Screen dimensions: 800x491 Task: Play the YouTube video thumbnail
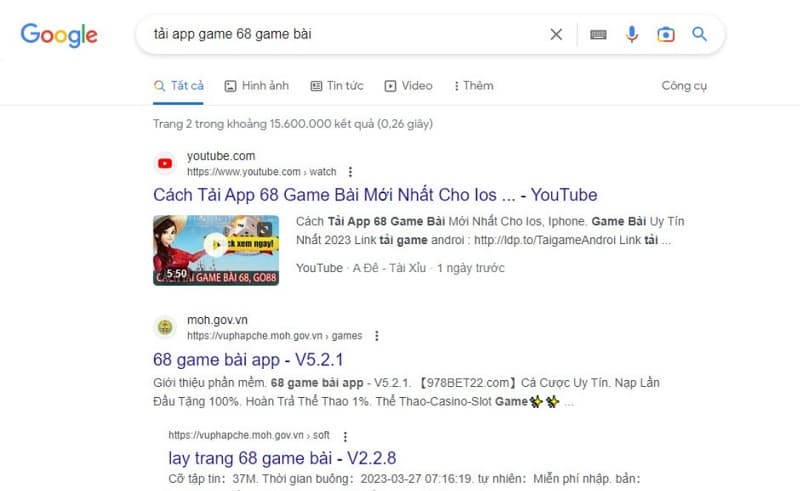216,250
